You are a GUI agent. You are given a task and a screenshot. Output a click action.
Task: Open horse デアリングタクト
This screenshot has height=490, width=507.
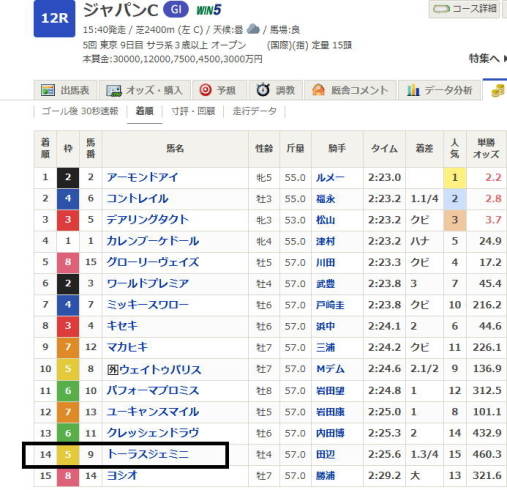[x=147, y=220]
